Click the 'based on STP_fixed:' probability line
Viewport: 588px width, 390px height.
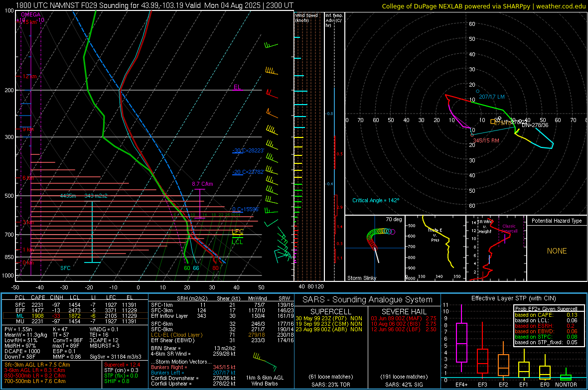tap(546, 342)
